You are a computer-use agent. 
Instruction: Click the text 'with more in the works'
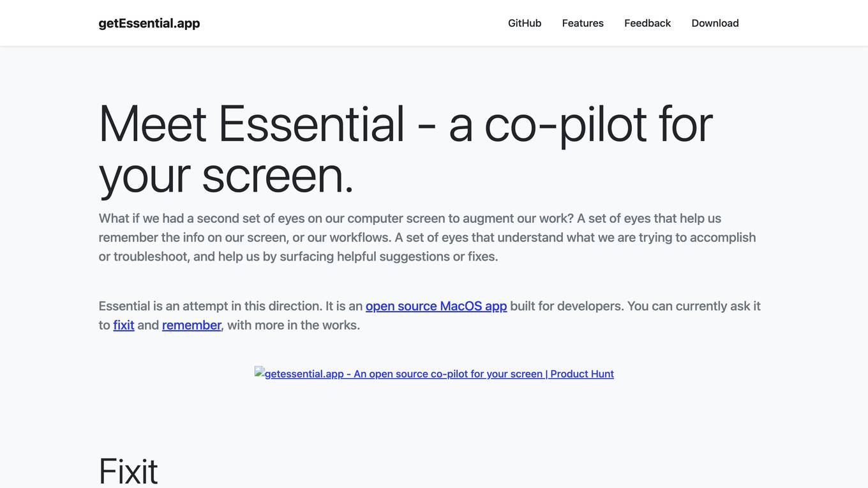[x=294, y=325]
